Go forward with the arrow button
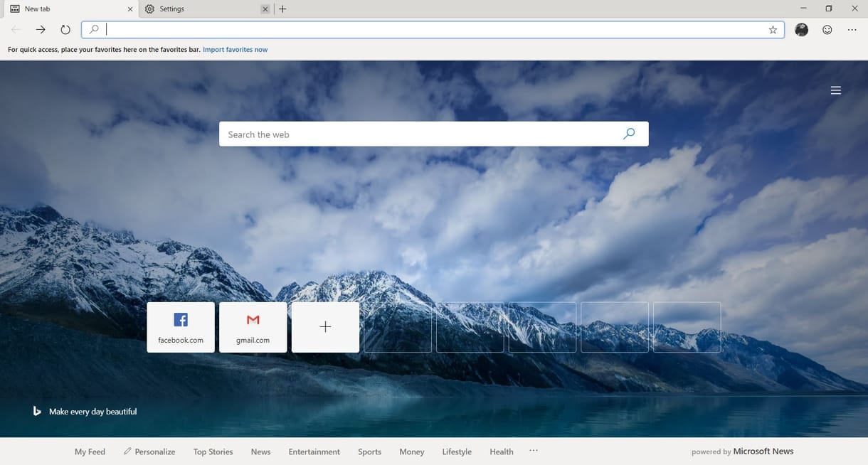 [41, 30]
